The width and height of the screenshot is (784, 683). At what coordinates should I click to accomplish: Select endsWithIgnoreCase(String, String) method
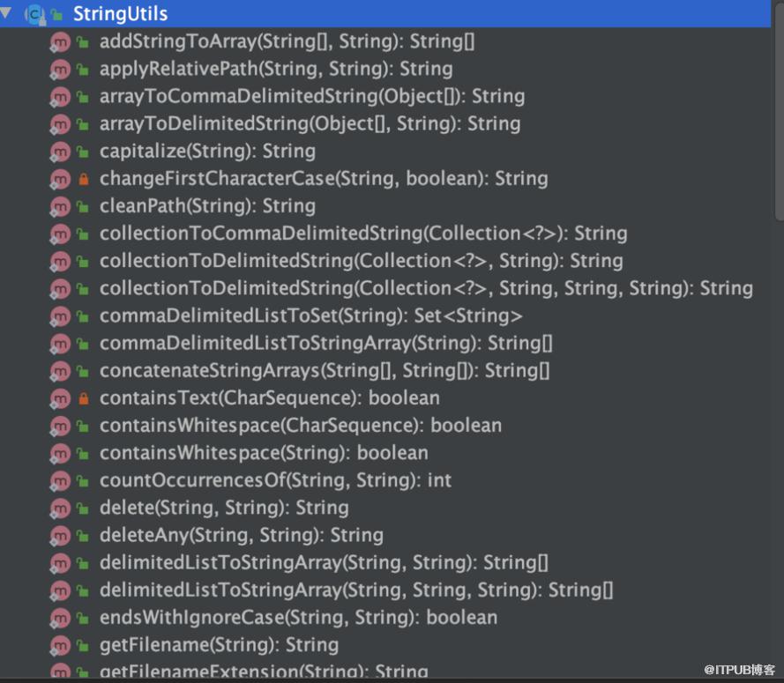click(x=298, y=618)
